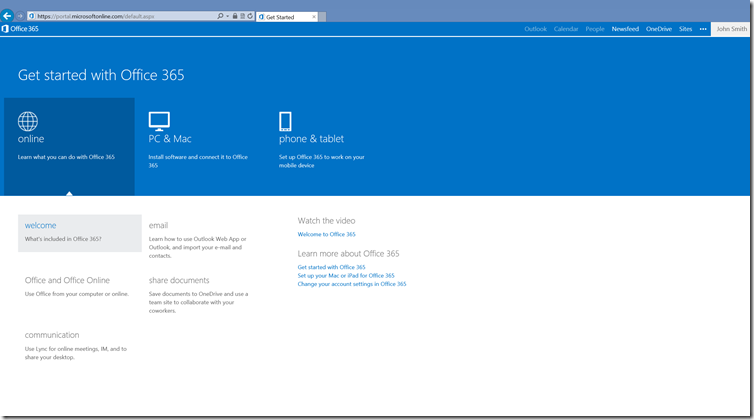This screenshot has width=754, height=420.
Task: Click the refresh icon in address bar
Action: click(250, 16)
